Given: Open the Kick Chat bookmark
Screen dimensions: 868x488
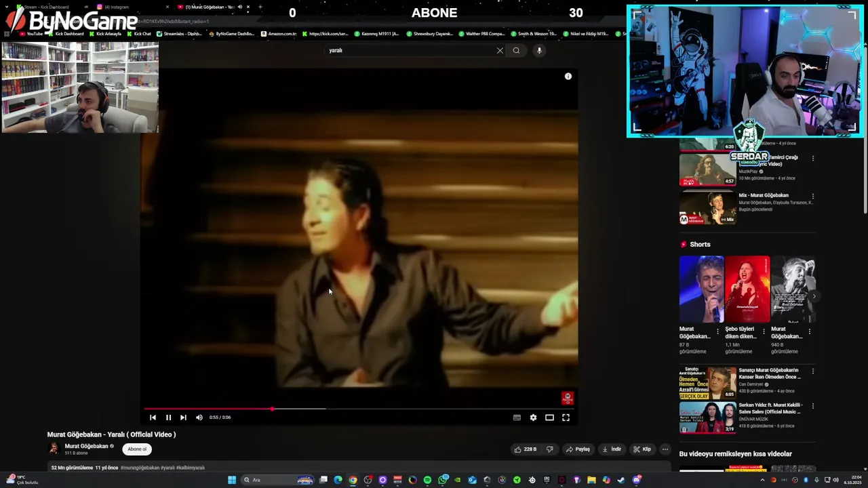Looking at the screenshot, I should point(139,33).
